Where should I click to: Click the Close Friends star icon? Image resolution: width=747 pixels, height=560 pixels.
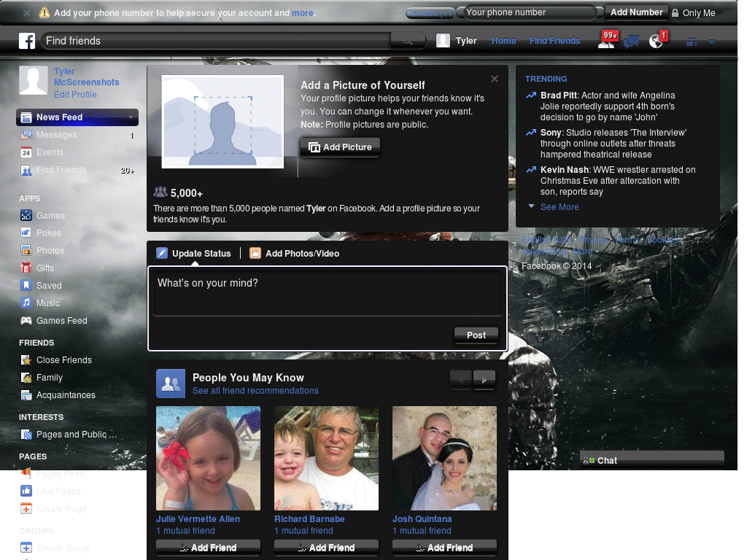[x=26, y=360]
